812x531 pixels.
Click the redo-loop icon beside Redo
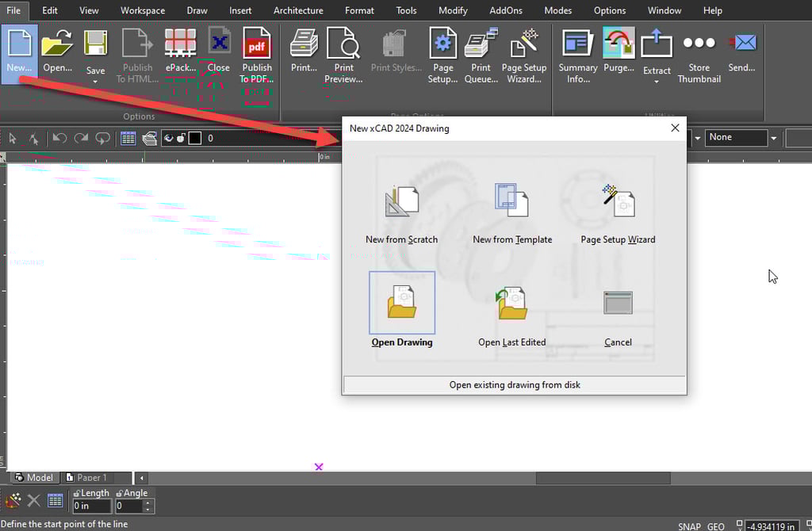pos(102,138)
